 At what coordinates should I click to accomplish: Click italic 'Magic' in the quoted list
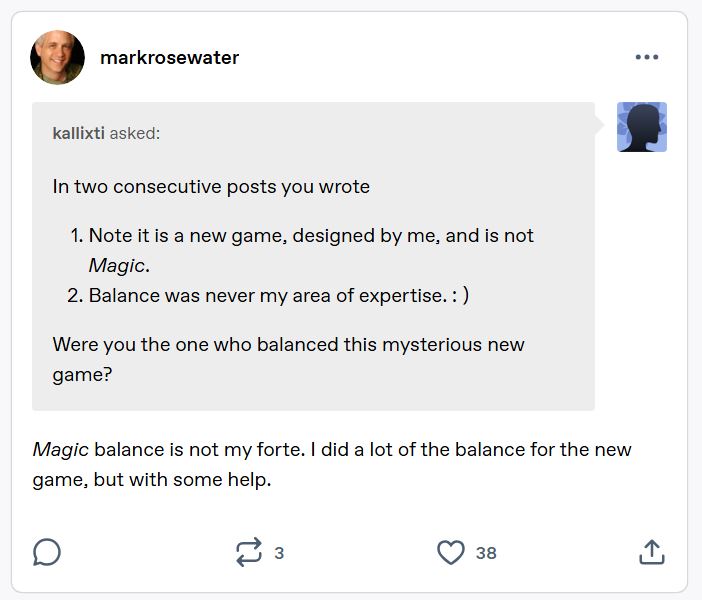tap(117, 265)
